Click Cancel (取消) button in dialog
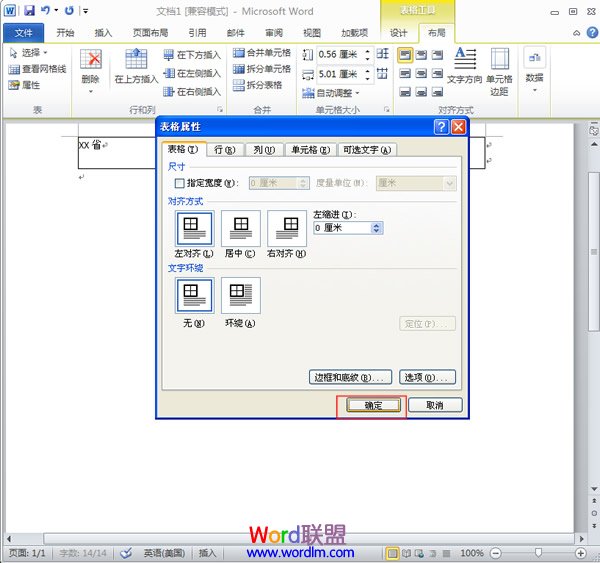The height and width of the screenshot is (563, 600). coord(435,405)
